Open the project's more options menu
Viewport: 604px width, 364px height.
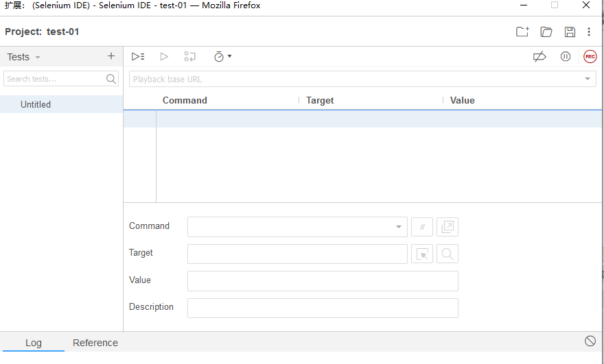coord(589,32)
